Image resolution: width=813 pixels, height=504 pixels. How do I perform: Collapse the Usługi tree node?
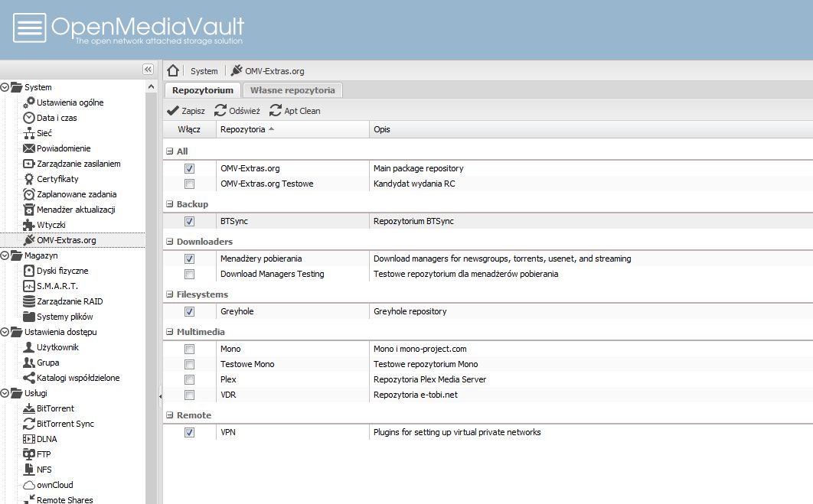coord(5,393)
